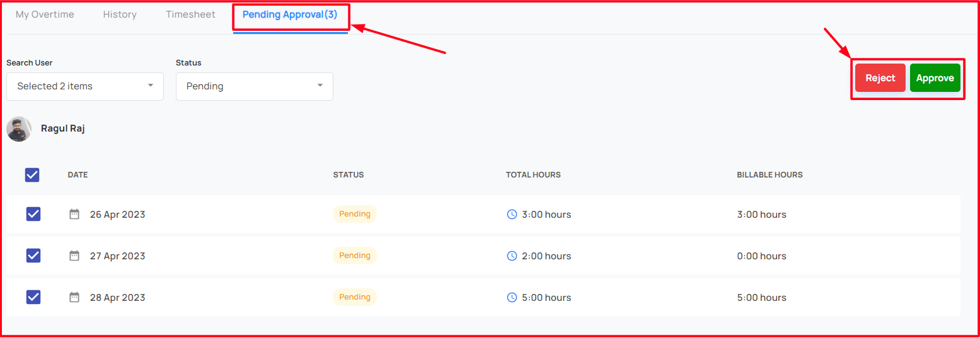Select the Pending Approval(3) tab

click(x=290, y=14)
